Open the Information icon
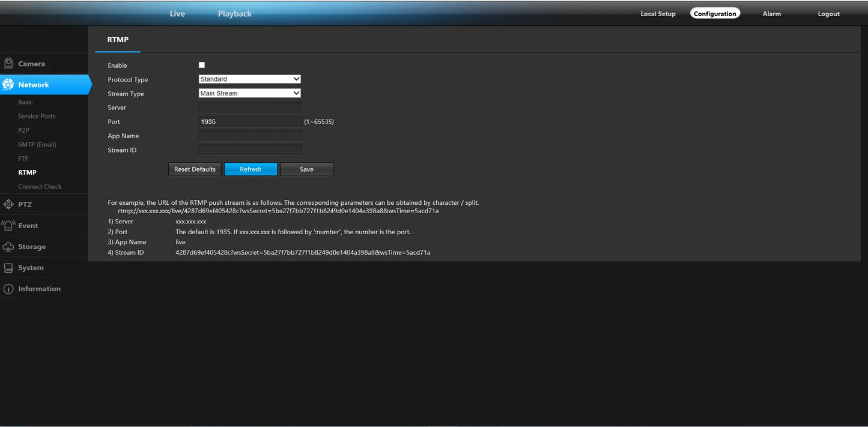 [x=8, y=289]
